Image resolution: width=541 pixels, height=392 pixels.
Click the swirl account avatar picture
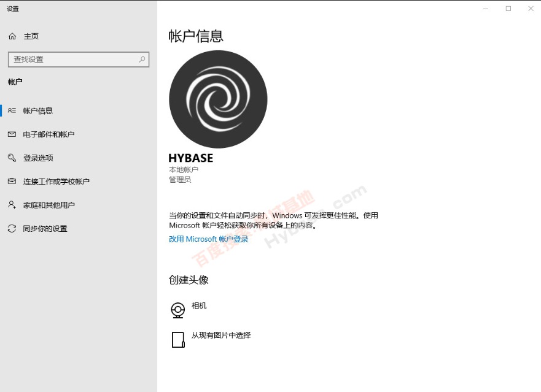click(218, 99)
